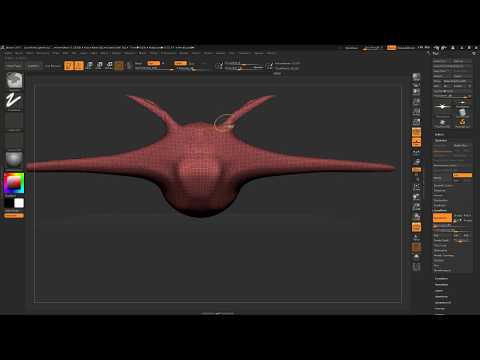The height and width of the screenshot is (360, 480).
Task: Open the current brush thumbnail selector
Action: click(14, 80)
